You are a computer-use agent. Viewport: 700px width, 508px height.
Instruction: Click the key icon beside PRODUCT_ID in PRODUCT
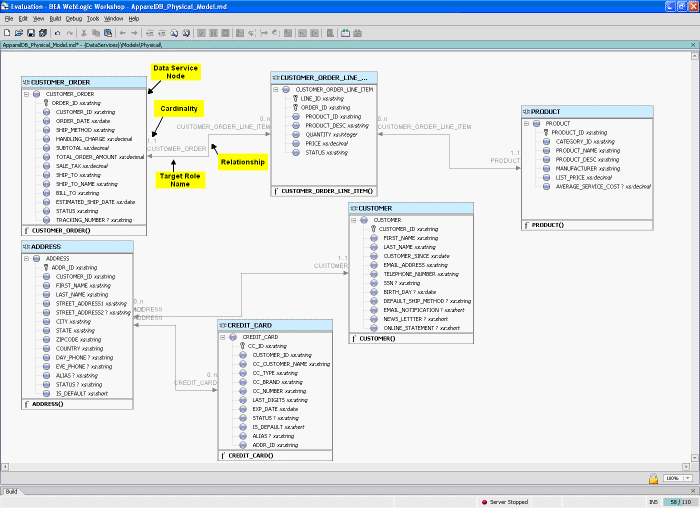click(x=546, y=133)
